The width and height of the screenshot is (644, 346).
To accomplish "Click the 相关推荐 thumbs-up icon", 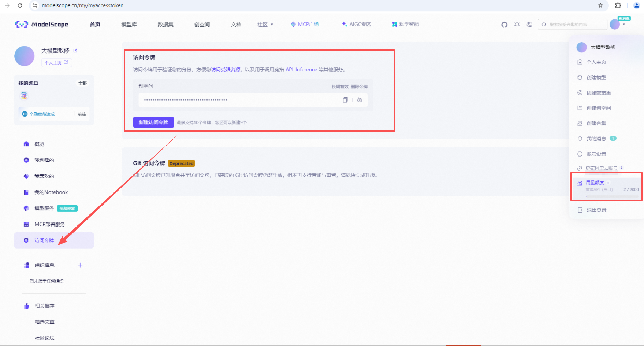I will pos(27,306).
